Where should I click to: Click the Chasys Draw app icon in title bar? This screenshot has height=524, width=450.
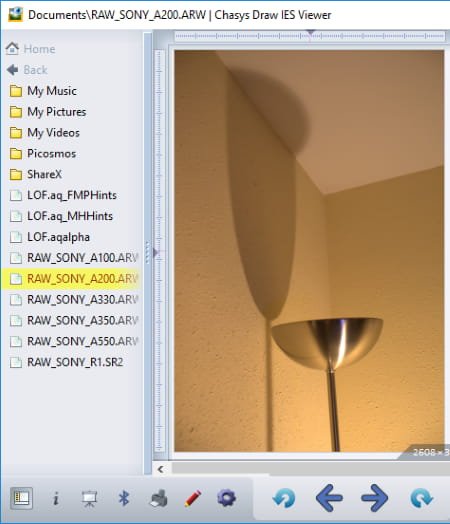click(x=15, y=14)
